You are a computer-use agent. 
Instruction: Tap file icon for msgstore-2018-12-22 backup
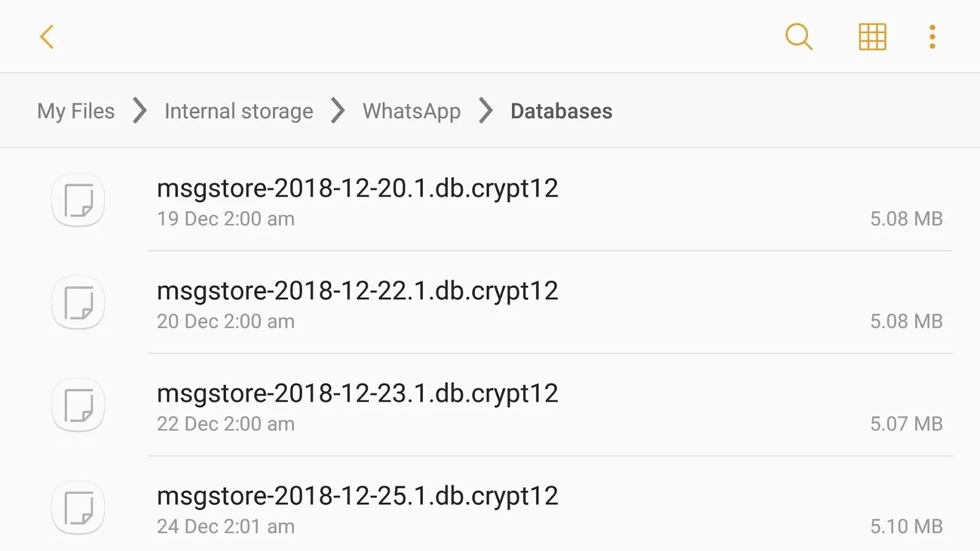[x=78, y=302]
